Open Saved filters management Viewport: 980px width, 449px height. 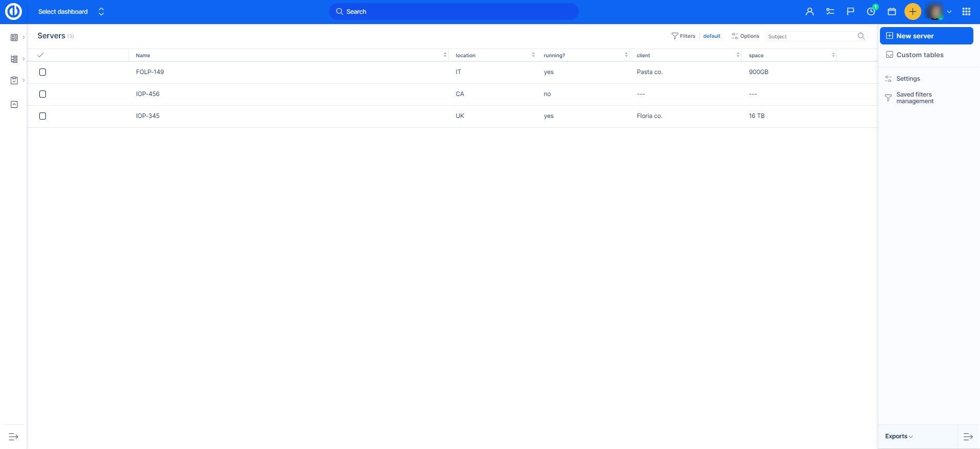(915, 98)
